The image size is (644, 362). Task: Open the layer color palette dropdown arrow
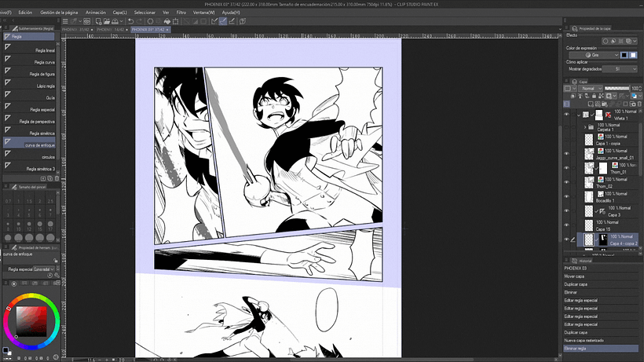(x=639, y=96)
